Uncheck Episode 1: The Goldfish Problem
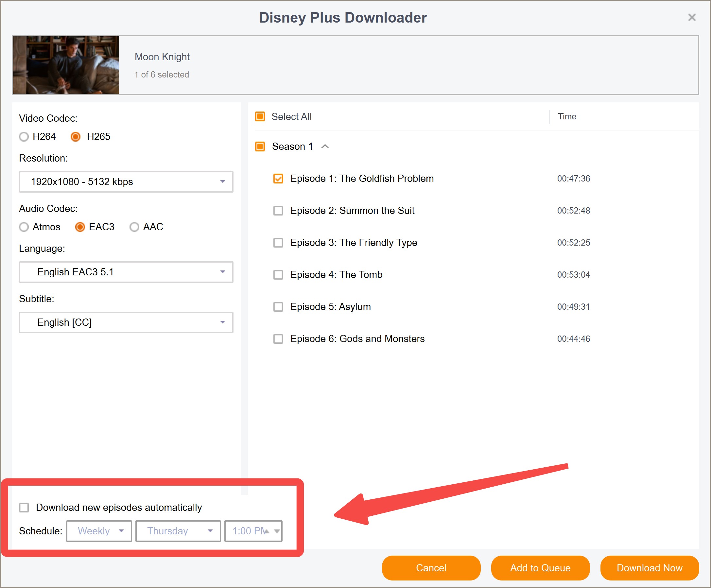The width and height of the screenshot is (711, 588). [278, 179]
